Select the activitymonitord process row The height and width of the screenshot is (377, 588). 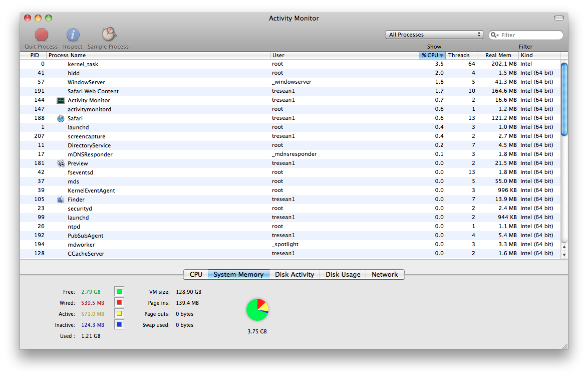tap(290, 109)
